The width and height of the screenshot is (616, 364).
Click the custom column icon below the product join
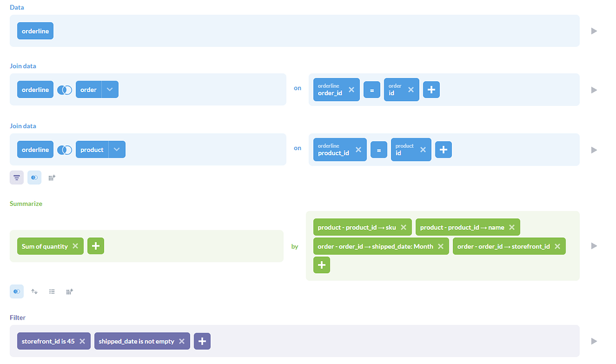[52, 178]
